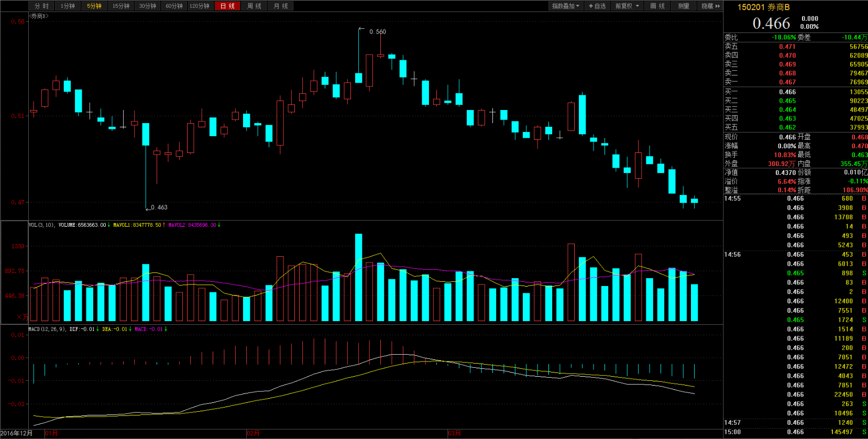Viewport: 868px width, 439px height.
Task: Select the 60分钟 period tab
Action: click(x=174, y=6)
